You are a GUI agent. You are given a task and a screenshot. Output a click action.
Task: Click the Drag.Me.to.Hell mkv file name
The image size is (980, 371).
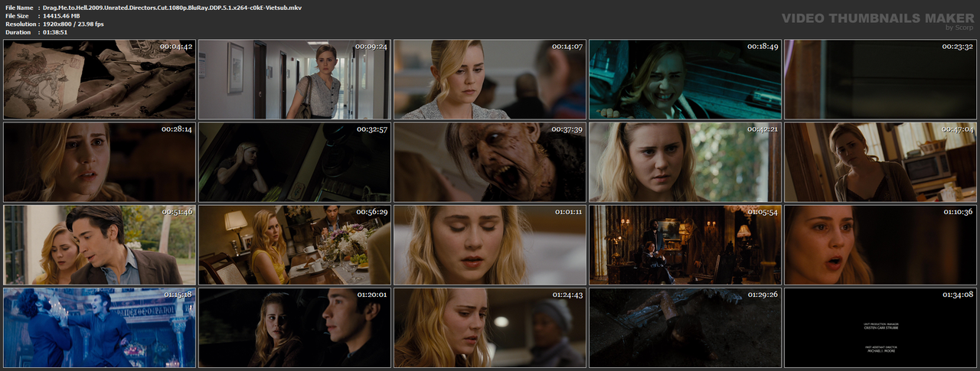click(172, 7)
